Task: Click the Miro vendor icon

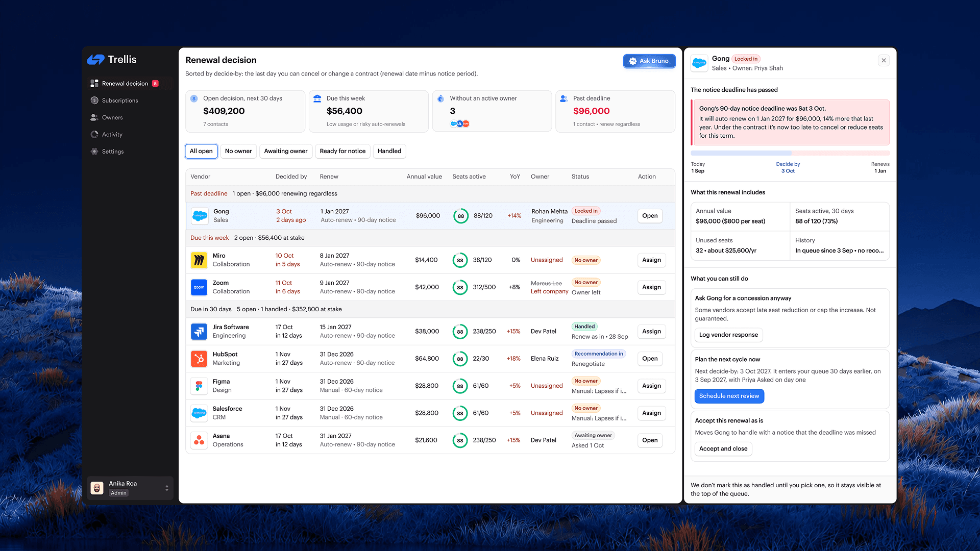Action: coord(199,260)
